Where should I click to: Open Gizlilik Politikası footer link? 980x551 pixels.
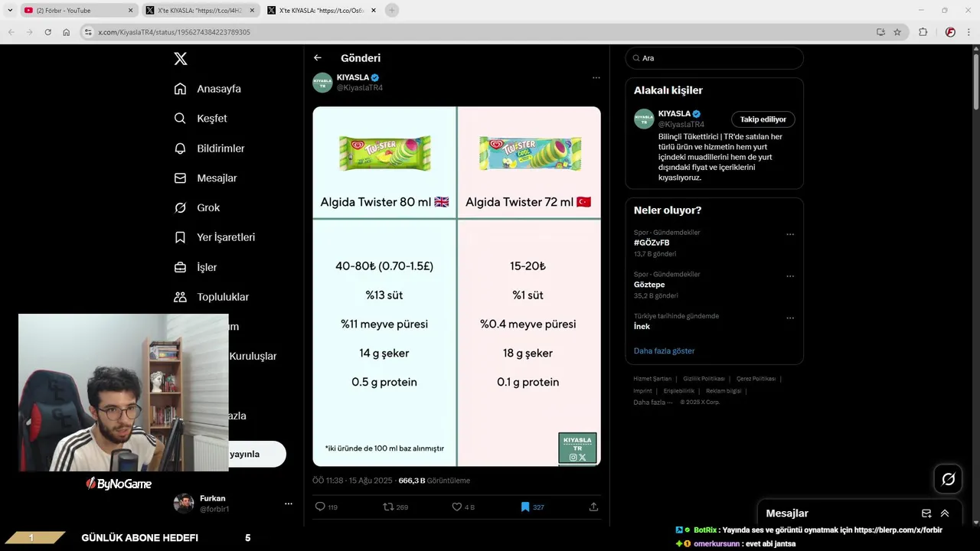point(704,379)
